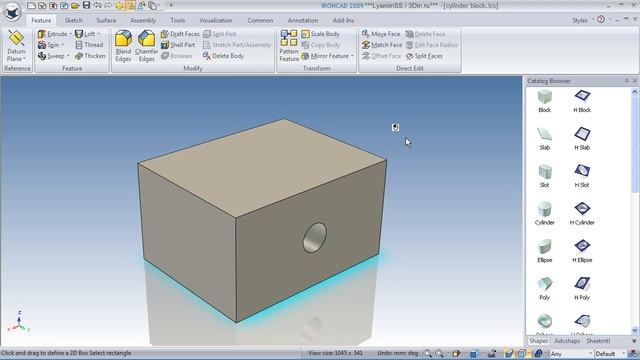Click the catalog browser scroll down arrow
Image resolution: width=640 pixels, height=360 pixels.
tap(635, 331)
